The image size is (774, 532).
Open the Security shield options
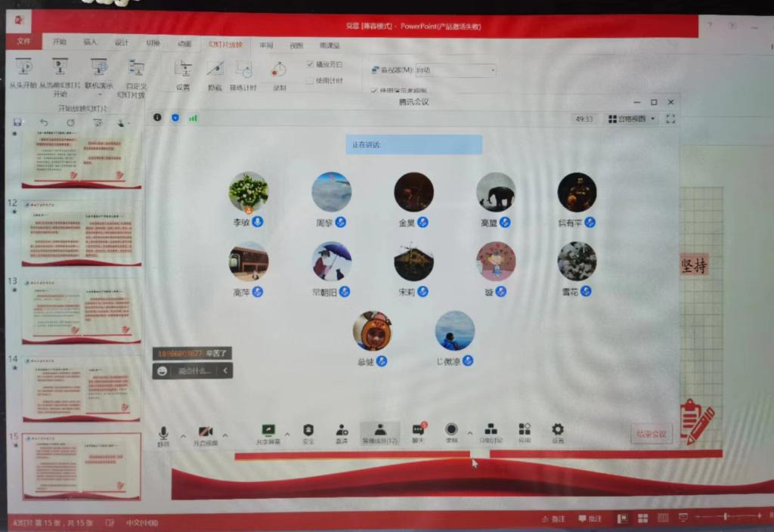coord(308,433)
